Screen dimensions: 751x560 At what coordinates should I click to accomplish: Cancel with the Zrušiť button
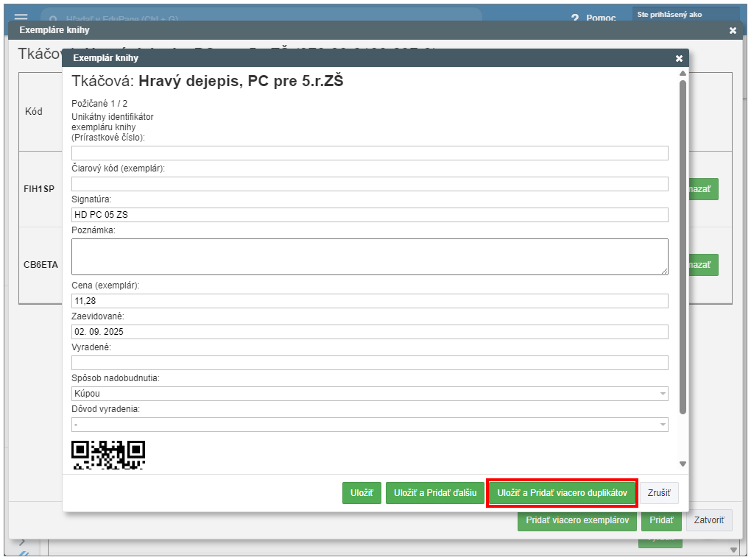pyautogui.click(x=659, y=493)
